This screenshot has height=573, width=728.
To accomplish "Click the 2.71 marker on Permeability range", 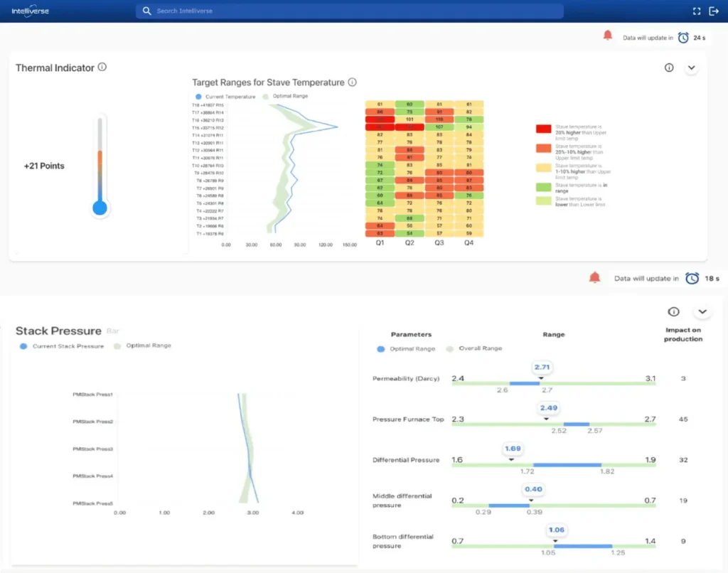I will coord(542,367).
